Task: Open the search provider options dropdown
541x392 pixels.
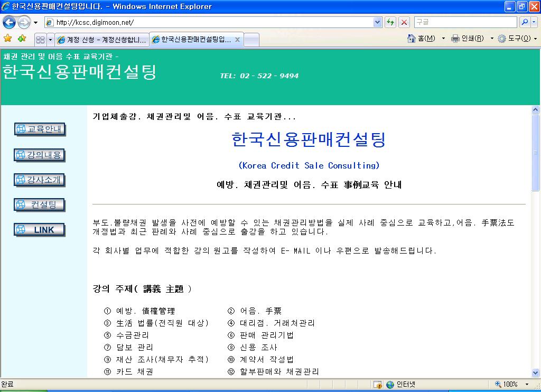Action: (x=534, y=22)
